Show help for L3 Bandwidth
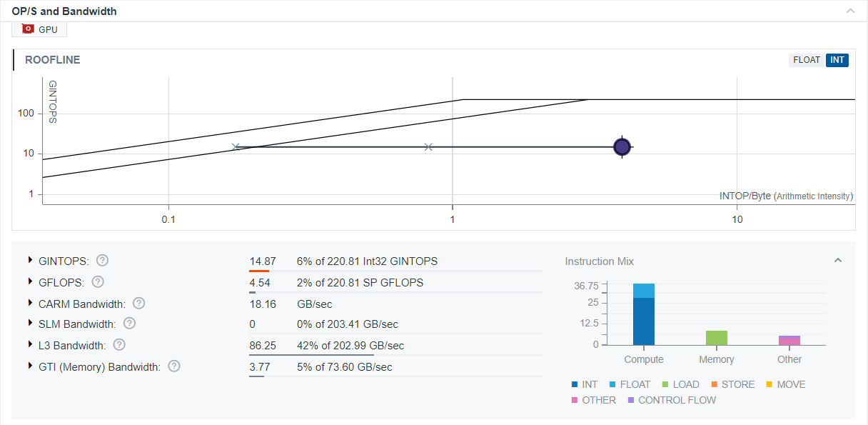 (119, 345)
